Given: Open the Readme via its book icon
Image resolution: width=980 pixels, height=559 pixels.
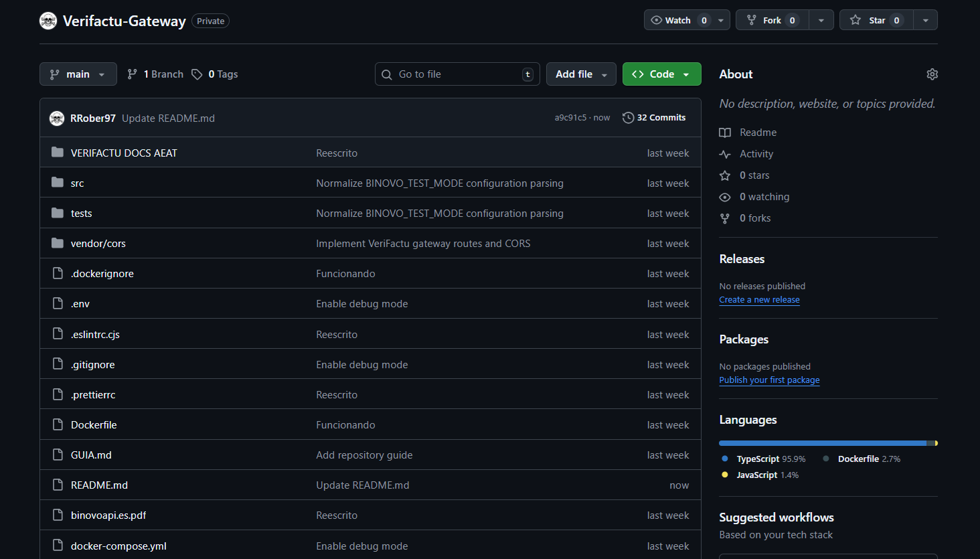Looking at the screenshot, I should coord(725,132).
